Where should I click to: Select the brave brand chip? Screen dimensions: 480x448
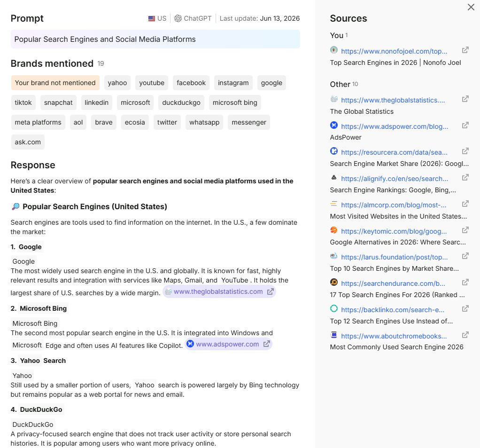(x=104, y=122)
